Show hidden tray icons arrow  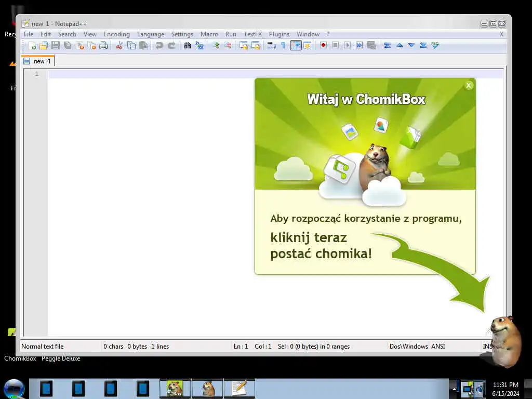point(454,389)
